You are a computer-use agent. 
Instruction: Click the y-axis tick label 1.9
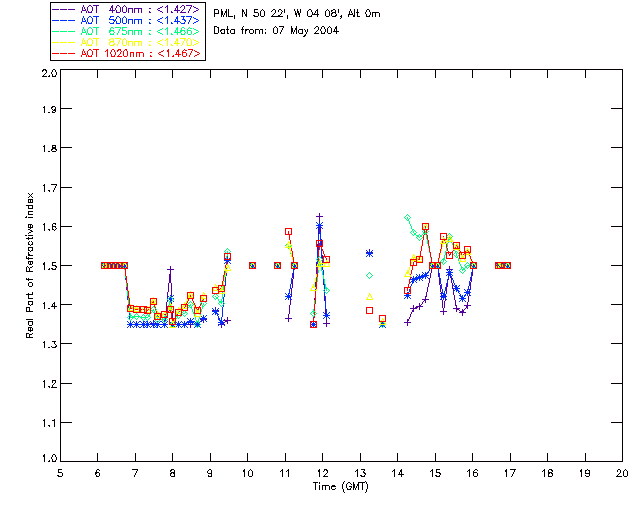[49, 109]
